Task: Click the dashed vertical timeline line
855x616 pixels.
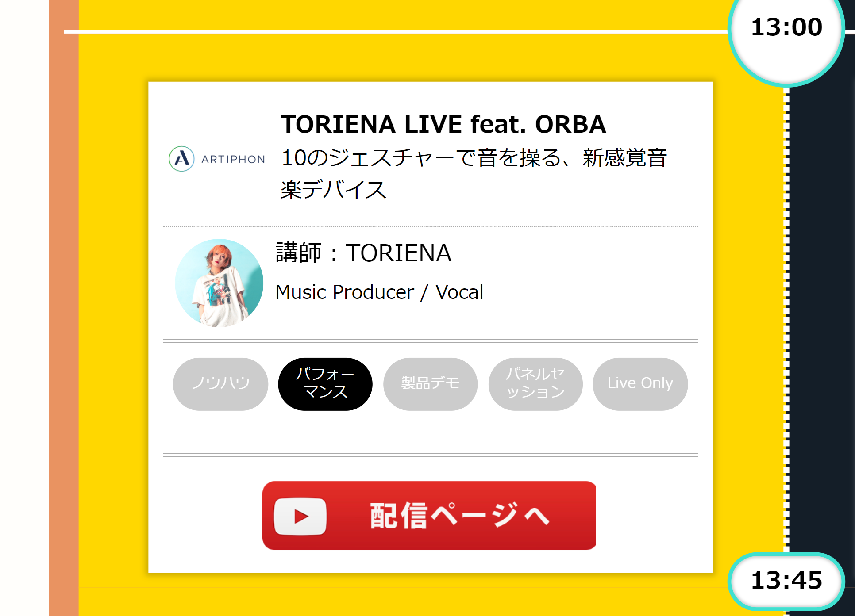Action: [x=786, y=319]
